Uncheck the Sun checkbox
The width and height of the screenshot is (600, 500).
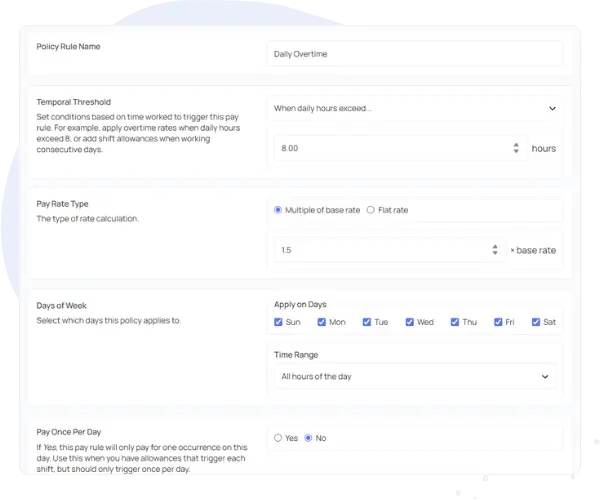point(278,322)
